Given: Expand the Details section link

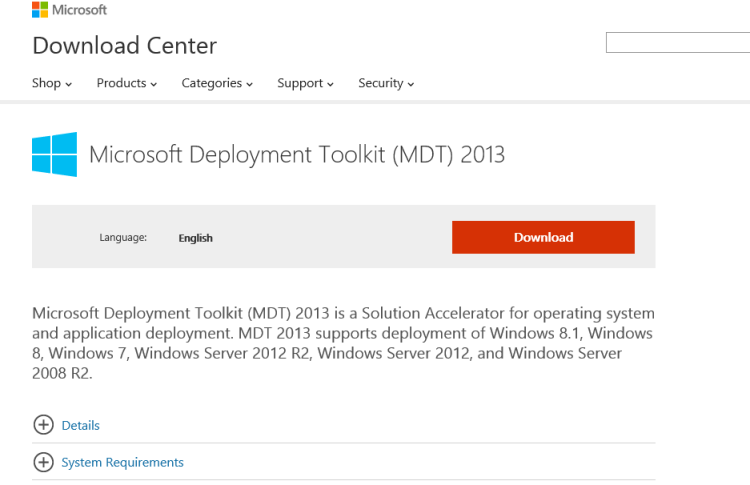Looking at the screenshot, I should (x=81, y=425).
